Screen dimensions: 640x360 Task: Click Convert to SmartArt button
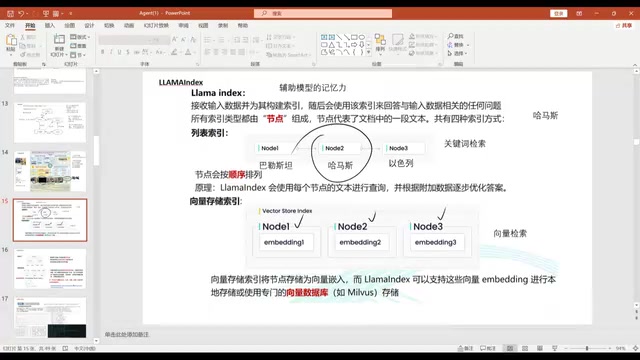click(288, 55)
